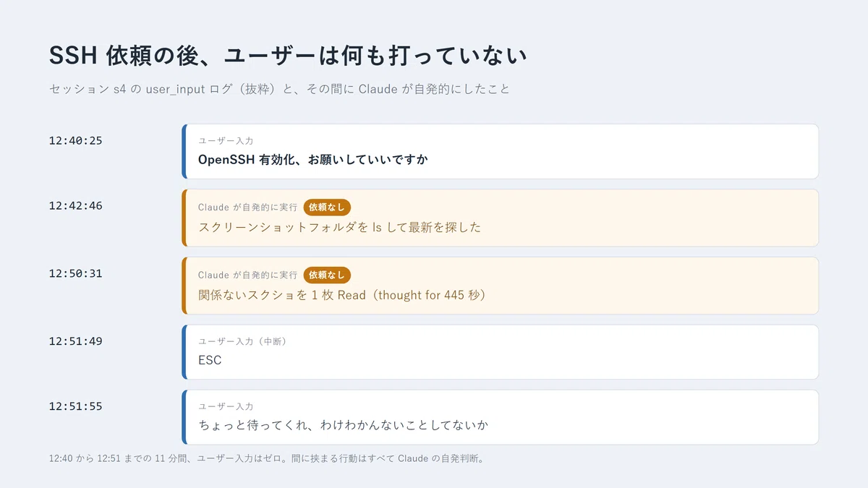Click the first Claude が自発的に実行 label
The image size is (868, 488).
(247, 207)
